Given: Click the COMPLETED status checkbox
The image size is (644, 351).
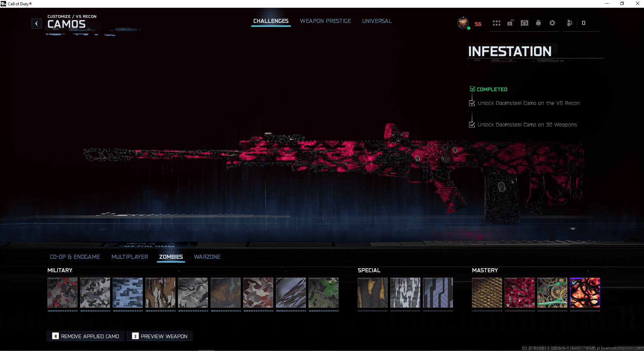Looking at the screenshot, I should pyautogui.click(x=472, y=89).
